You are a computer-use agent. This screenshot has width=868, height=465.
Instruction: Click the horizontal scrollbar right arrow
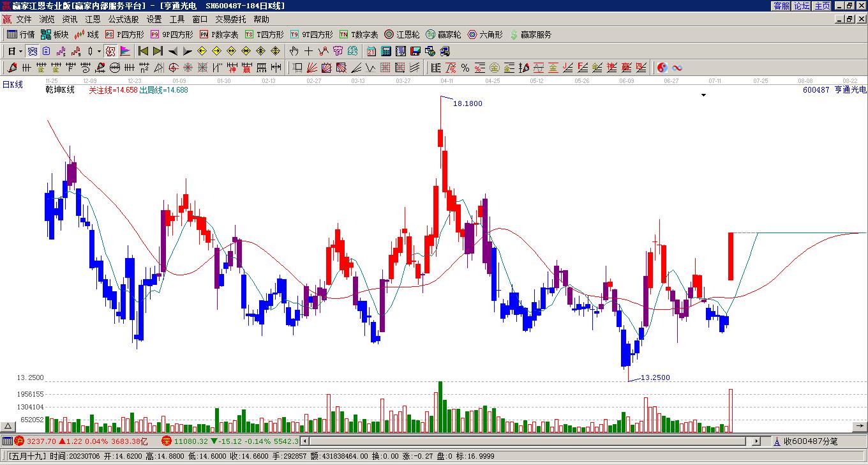pyautogui.click(x=756, y=441)
